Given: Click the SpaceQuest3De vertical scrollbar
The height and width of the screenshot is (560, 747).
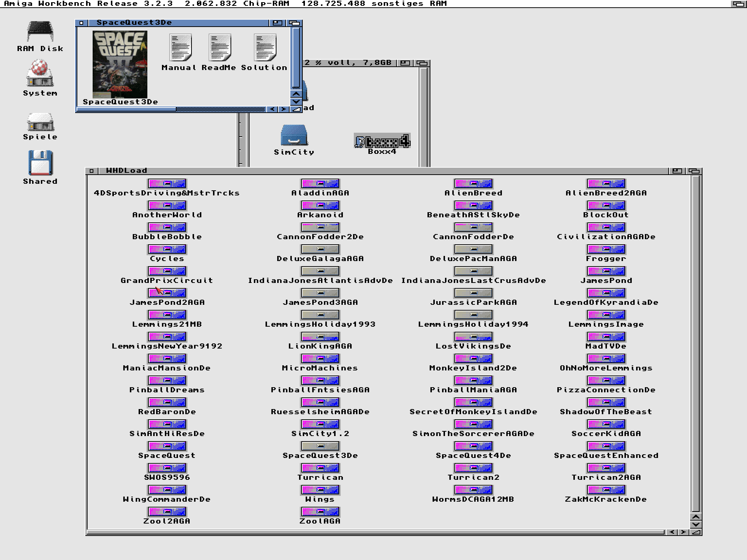Looking at the screenshot, I should 296,58.
